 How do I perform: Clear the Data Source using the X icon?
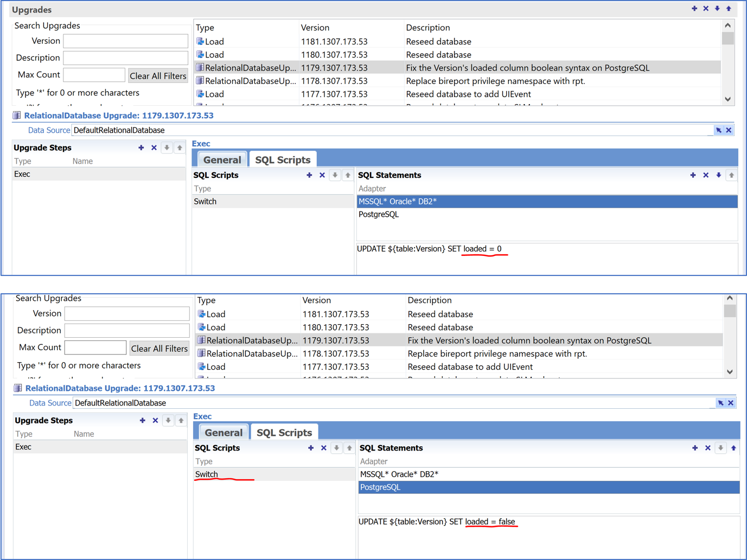click(729, 130)
